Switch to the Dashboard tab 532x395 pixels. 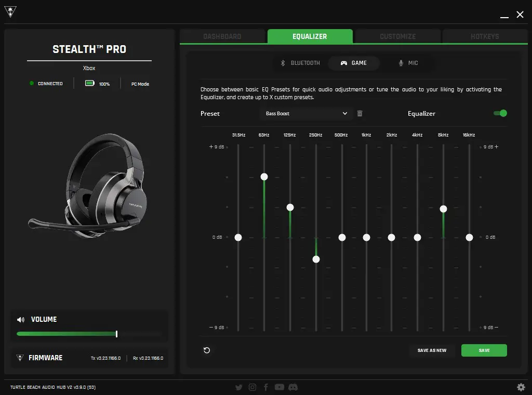coord(222,37)
